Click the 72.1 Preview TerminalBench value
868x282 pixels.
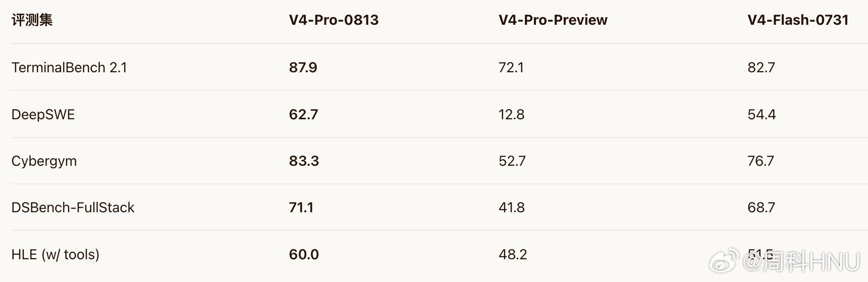(511, 68)
